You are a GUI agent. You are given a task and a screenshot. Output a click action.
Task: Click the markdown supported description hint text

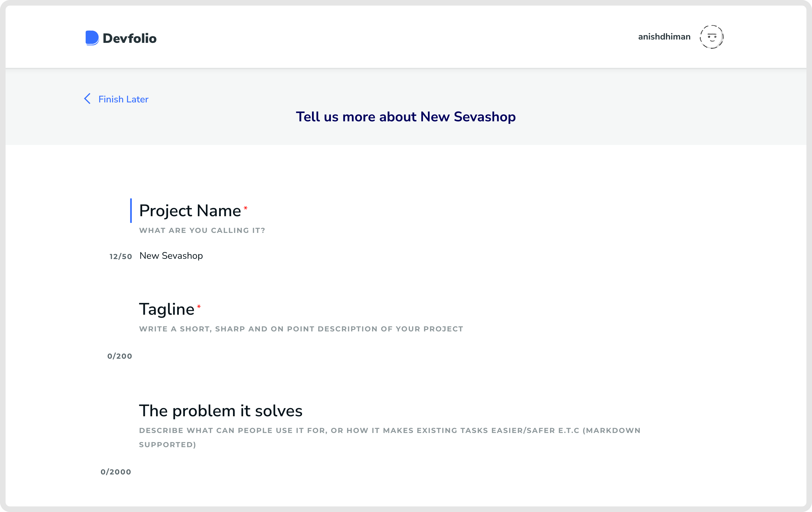coord(390,431)
